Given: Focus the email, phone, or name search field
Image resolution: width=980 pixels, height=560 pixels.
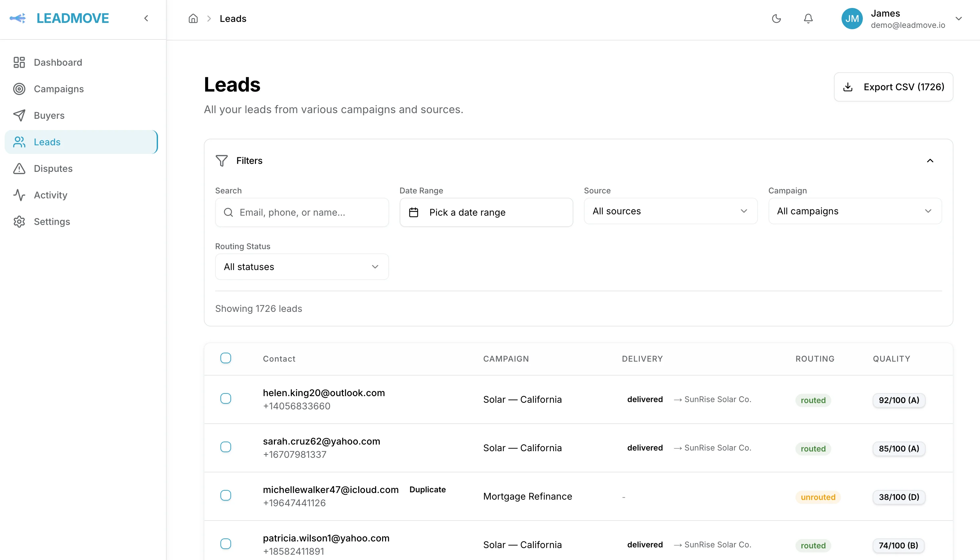Looking at the screenshot, I should 302,212.
